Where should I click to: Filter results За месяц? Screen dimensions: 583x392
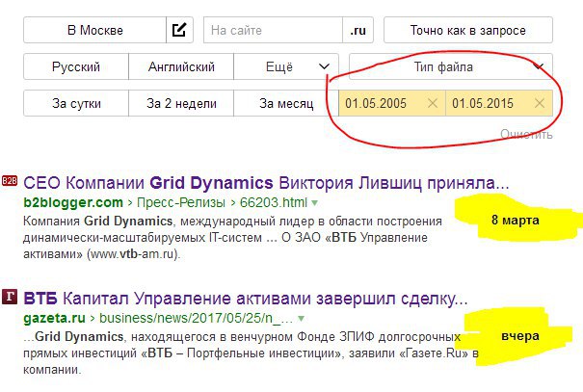(286, 103)
